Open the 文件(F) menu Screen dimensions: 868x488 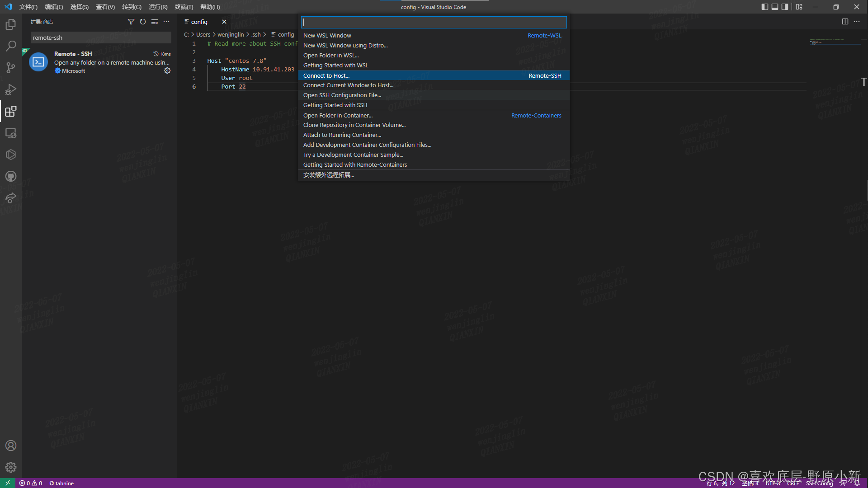click(28, 7)
